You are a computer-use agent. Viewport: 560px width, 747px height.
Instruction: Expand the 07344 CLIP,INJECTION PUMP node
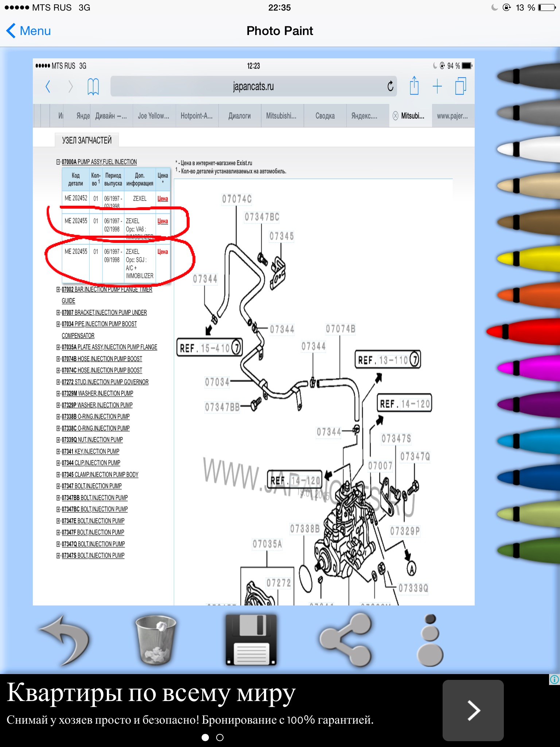pyautogui.click(x=58, y=462)
